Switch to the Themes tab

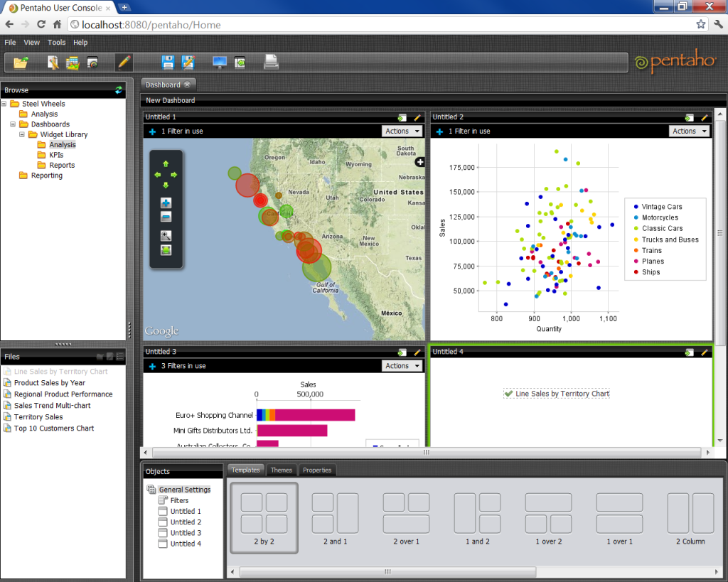pos(282,470)
